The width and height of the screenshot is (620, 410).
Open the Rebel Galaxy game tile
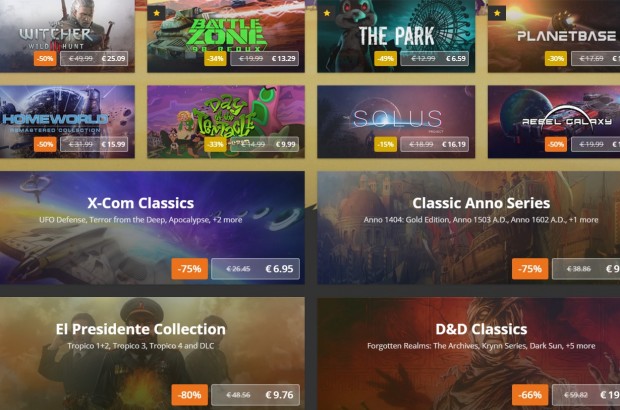(x=554, y=122)
